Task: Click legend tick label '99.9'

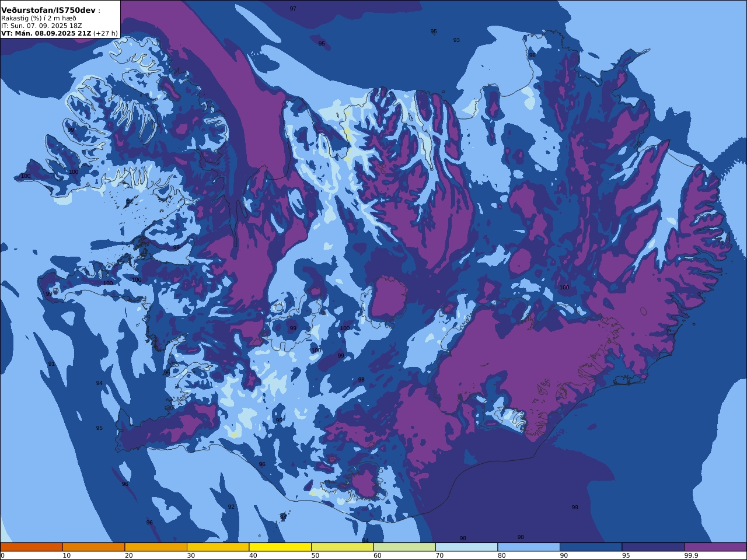Action: click(692, 555)
